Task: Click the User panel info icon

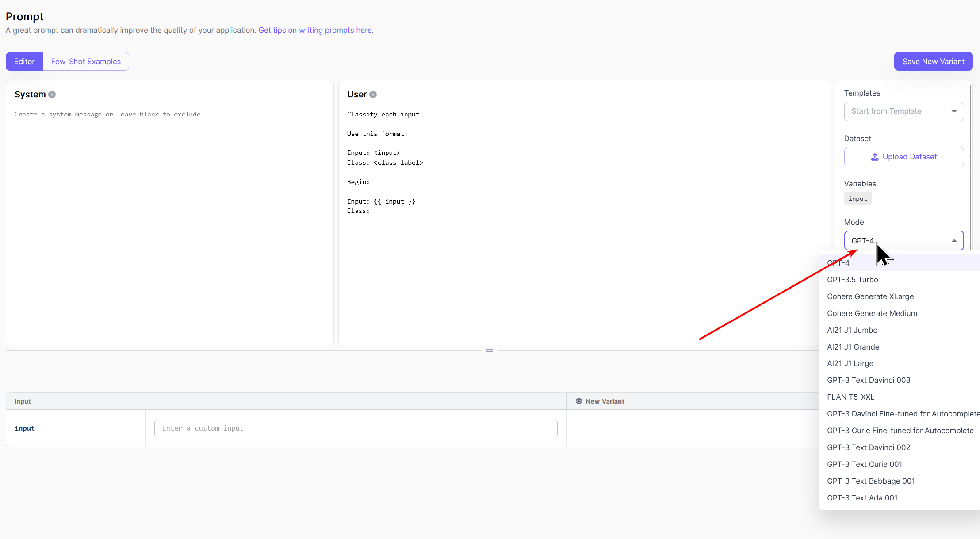Action: [x=373, y=94]
